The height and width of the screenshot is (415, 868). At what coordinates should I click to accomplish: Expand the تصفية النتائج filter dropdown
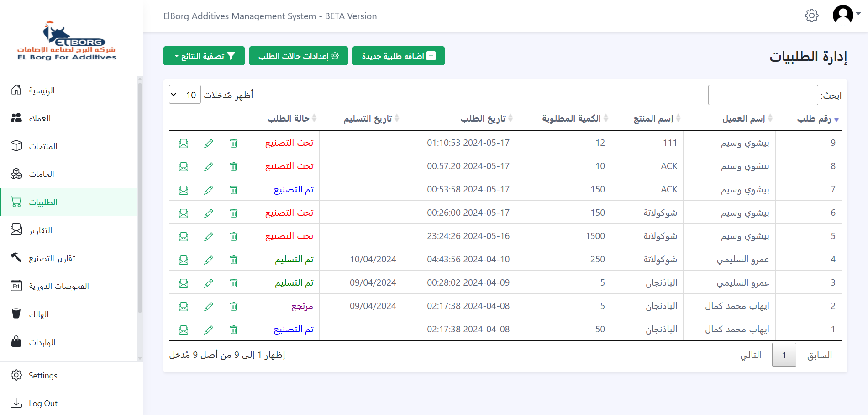(204, 56)
